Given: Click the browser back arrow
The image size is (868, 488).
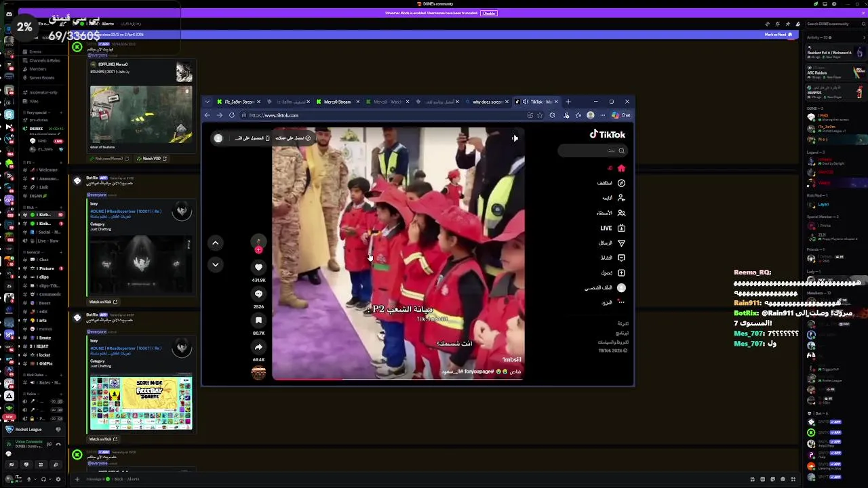Looking at the screenshot, I should (x=208, y=115).
